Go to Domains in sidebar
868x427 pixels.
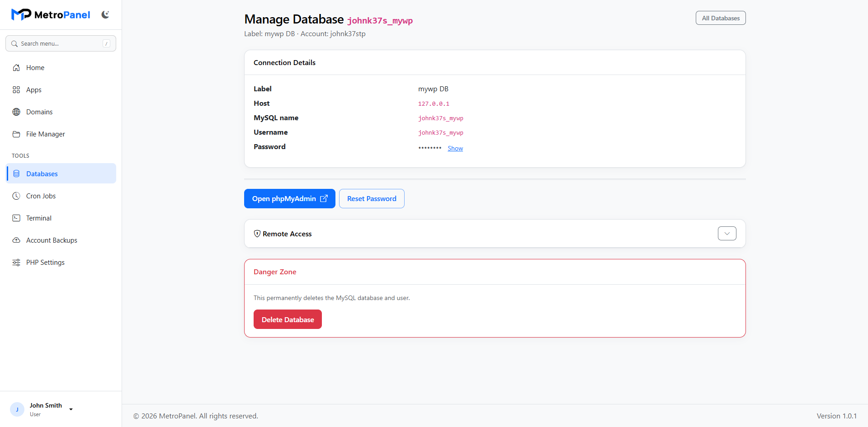pyautogui.click(x=61, y=112)
